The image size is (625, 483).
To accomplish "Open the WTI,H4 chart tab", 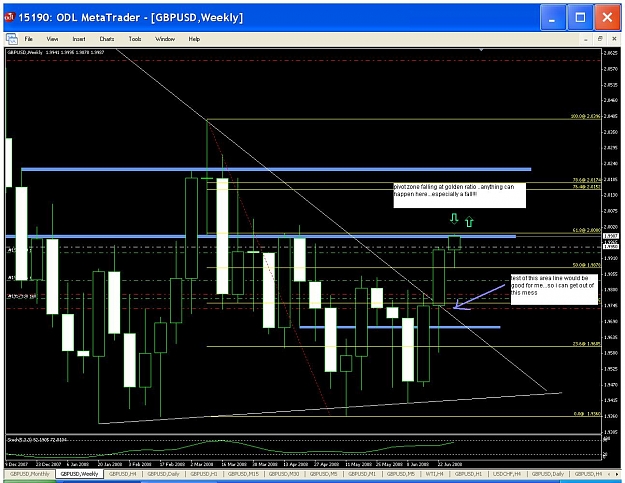I will coord(434,474).
